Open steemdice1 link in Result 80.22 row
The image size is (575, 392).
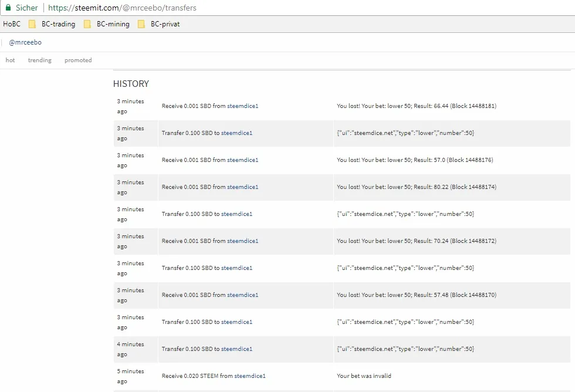[242, 187]
